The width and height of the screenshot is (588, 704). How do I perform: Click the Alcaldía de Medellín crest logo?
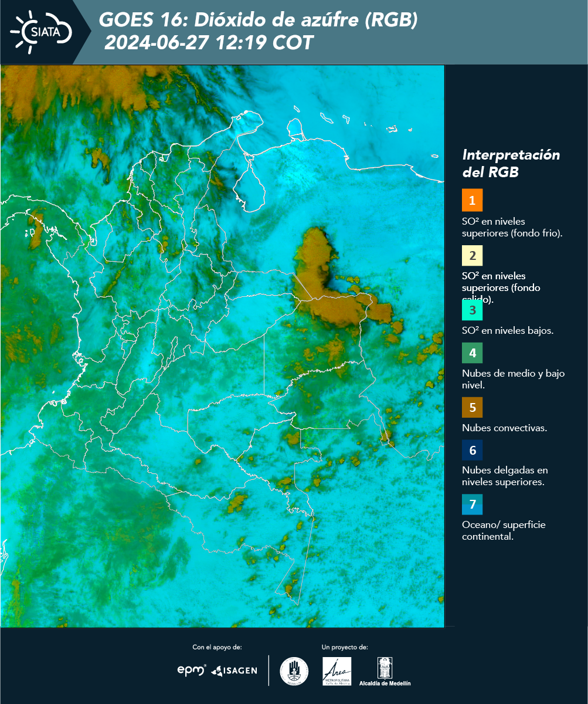click(x=385, y=672)
